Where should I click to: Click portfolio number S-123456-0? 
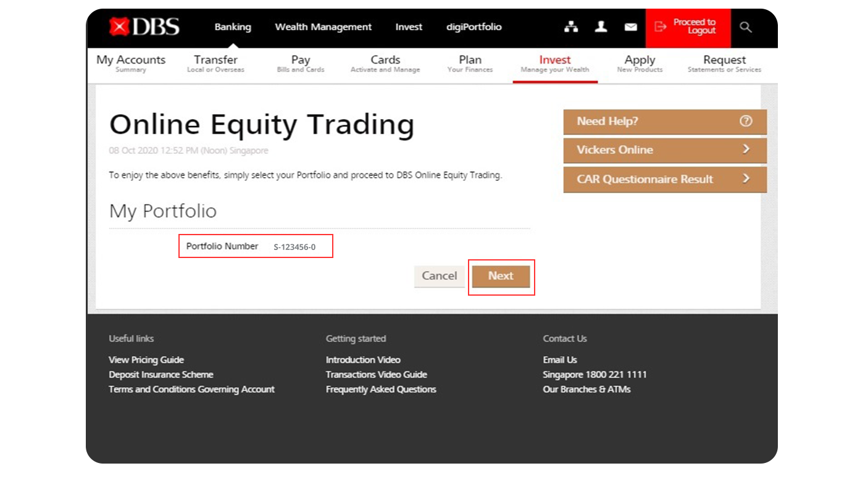tap(294, 247)
